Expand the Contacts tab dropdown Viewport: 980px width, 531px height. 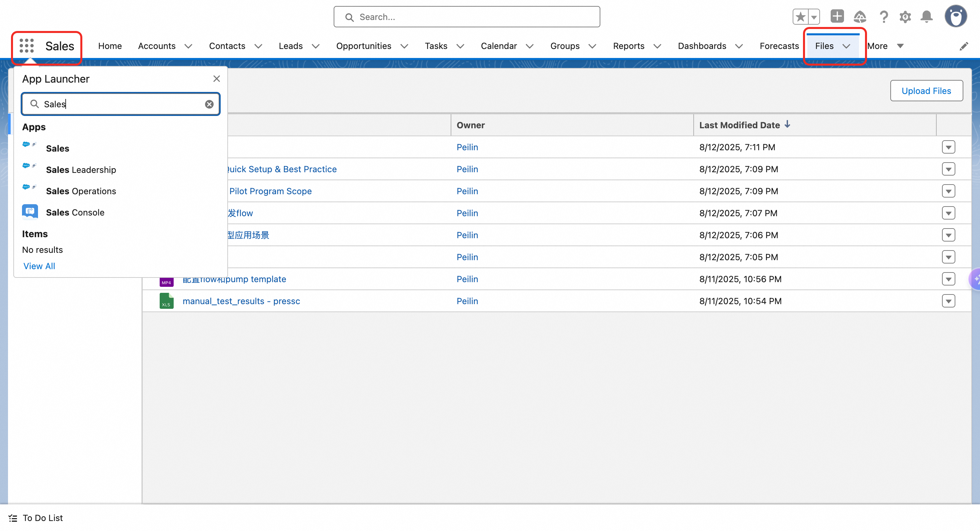[258, 46]
